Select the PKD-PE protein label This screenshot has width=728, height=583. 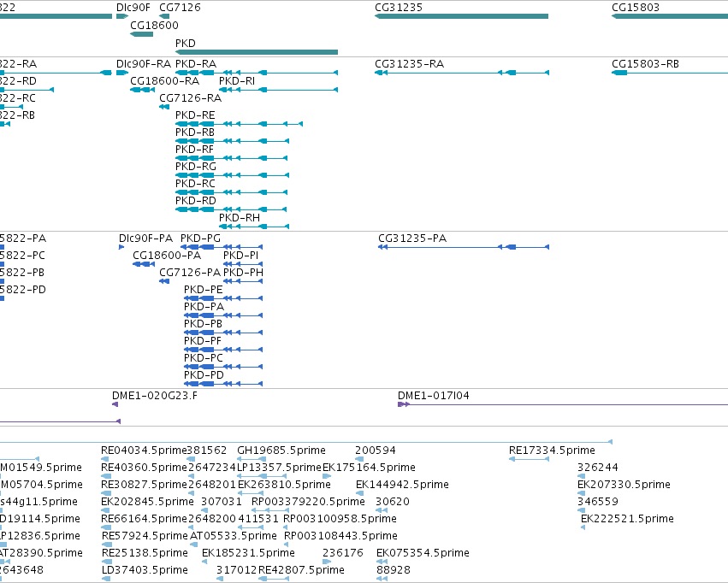pos(204,290)
